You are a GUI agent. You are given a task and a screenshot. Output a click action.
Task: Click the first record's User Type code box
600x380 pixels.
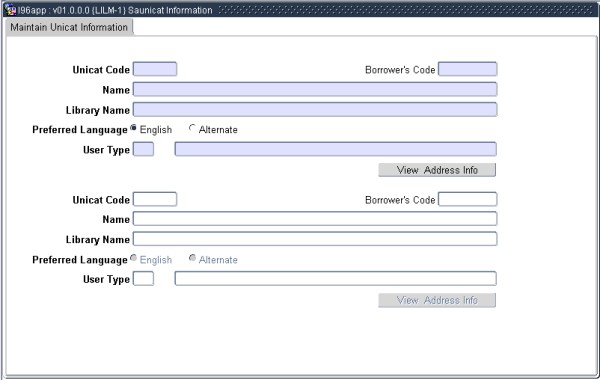143,149
